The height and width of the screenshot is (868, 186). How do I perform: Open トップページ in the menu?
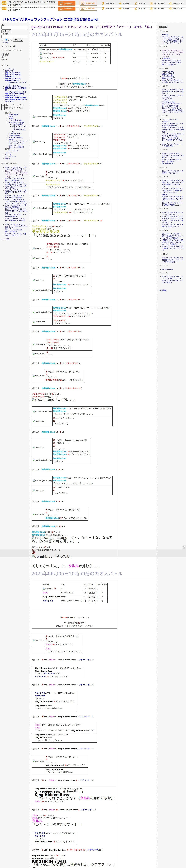[x=10, y=69]
